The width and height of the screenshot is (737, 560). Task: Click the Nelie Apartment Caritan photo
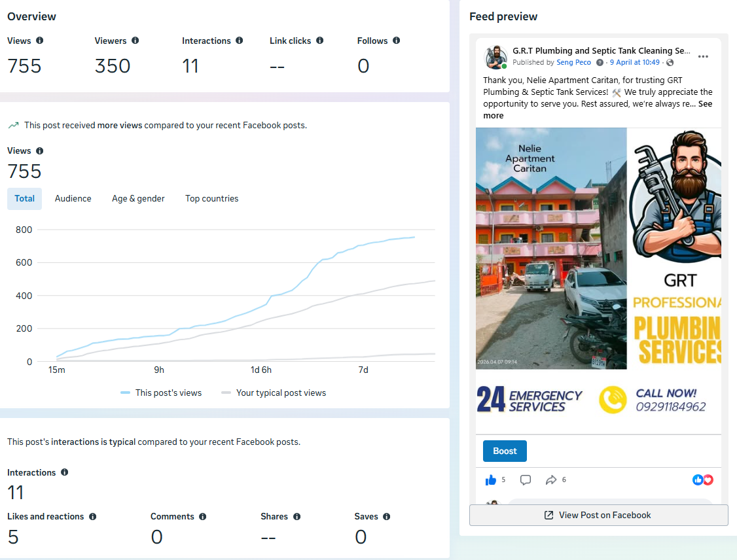(x=551, y=249)
